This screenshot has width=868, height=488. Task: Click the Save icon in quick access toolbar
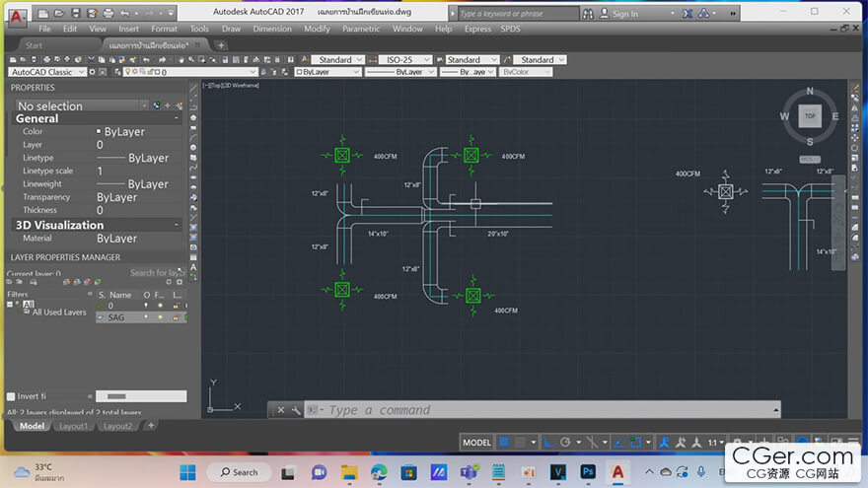[77, 13]
